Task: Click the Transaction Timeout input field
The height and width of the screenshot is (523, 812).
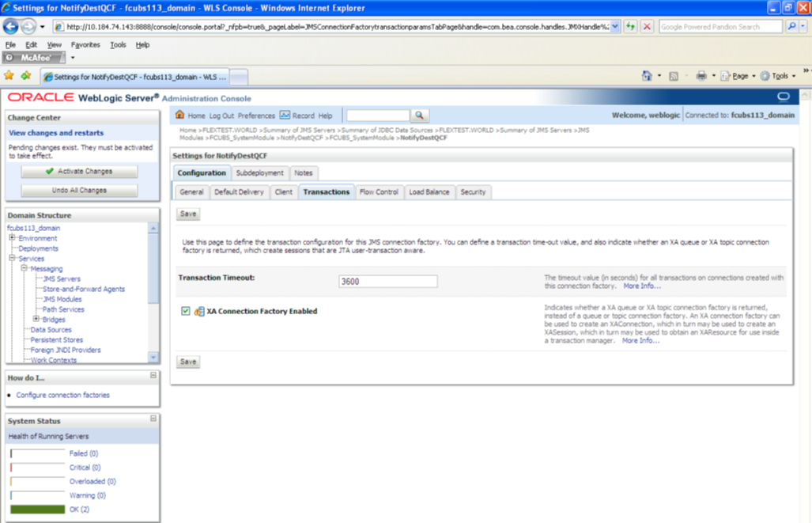Action: tap(388, 282)
